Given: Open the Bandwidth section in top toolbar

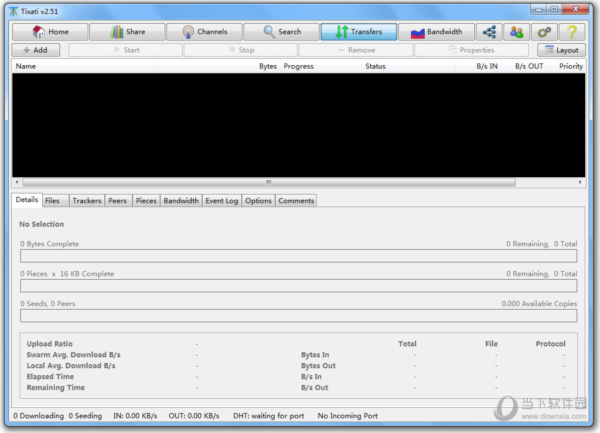Looking at the screenshot, I should (x=437, y=32).
